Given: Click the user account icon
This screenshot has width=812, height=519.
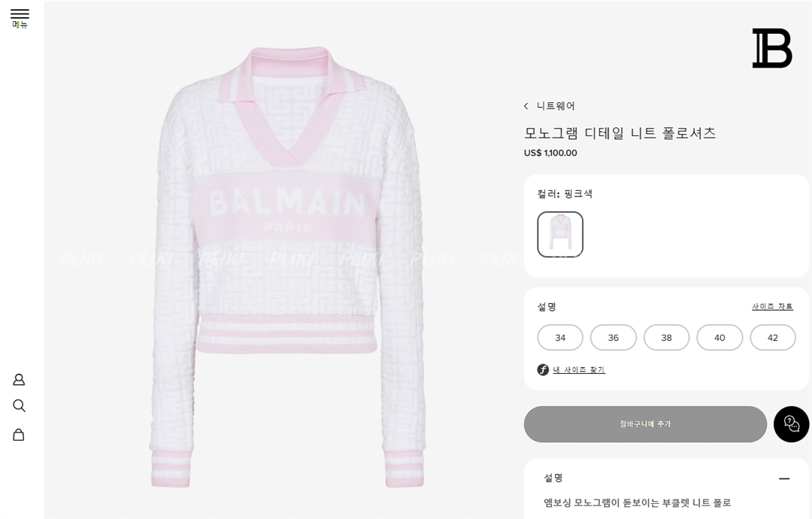Looking at the screenshot, I should (19, 380).
